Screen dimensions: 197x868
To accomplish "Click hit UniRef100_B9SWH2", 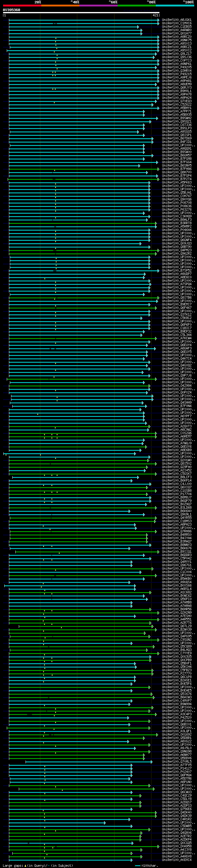I will [x=177, y=118].
